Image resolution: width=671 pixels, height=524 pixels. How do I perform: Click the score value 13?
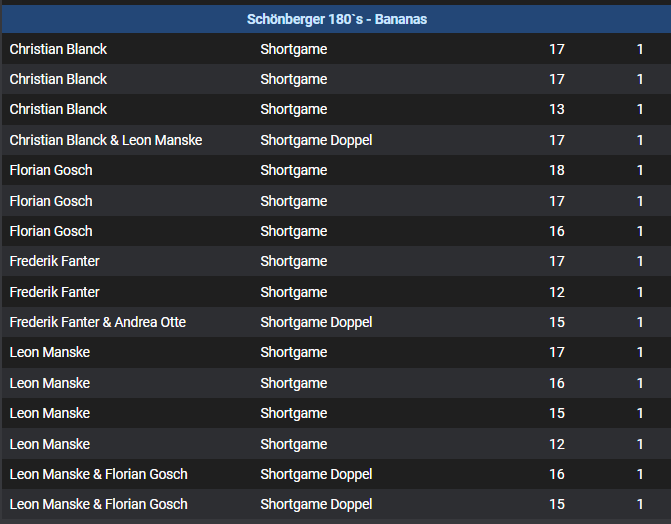[557, 109]
